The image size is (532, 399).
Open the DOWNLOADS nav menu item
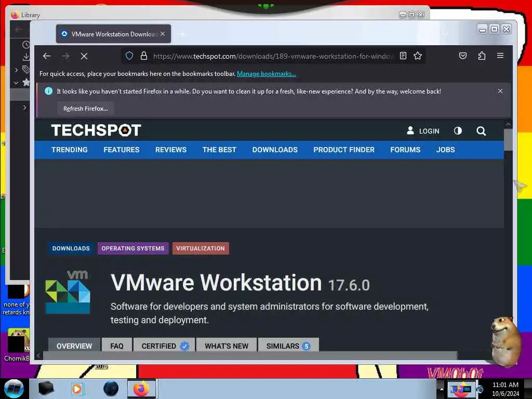pyautogui.click(x=275, y=150)
